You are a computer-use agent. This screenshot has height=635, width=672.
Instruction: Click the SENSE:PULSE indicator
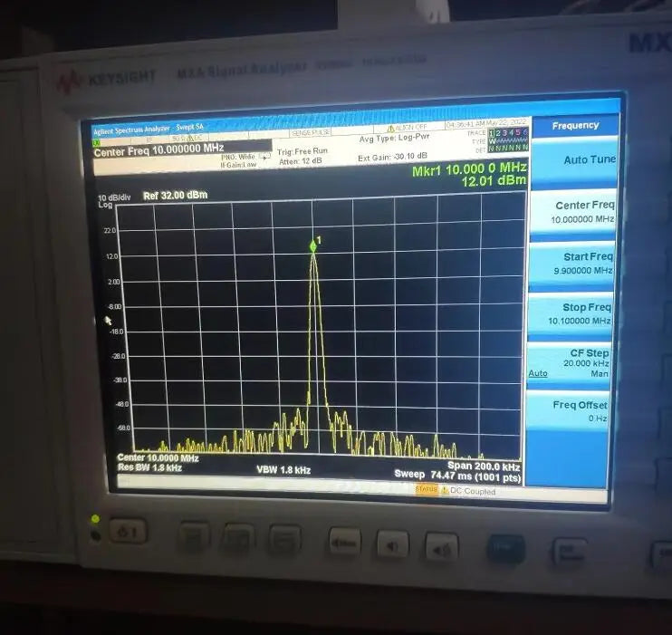(x=311, y=133)
